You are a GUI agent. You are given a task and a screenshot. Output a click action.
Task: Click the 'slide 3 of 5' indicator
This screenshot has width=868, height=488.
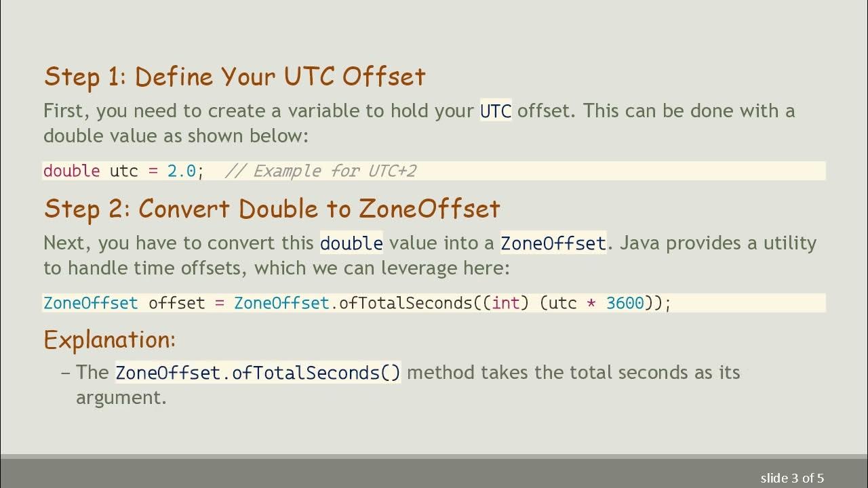pos(792,478)
